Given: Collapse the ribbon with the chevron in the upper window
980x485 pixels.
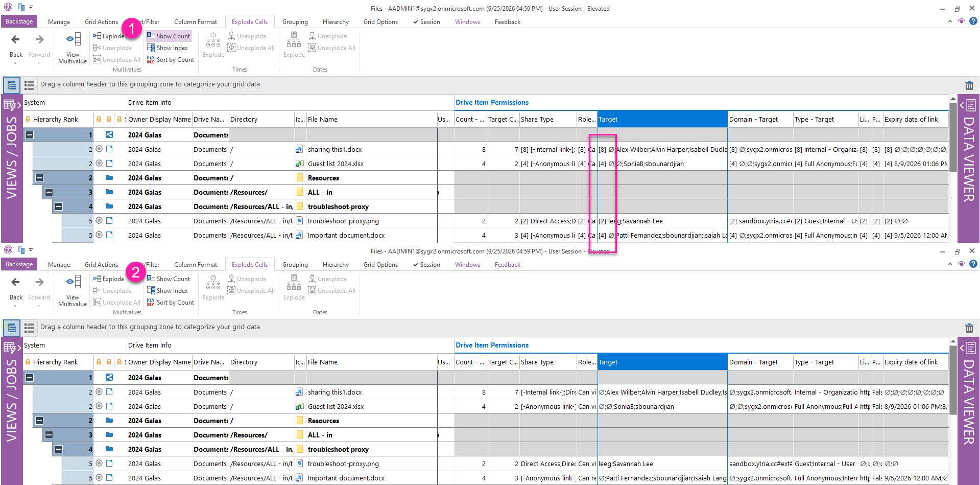Looking at the screenshot, I should pos(950,21).
